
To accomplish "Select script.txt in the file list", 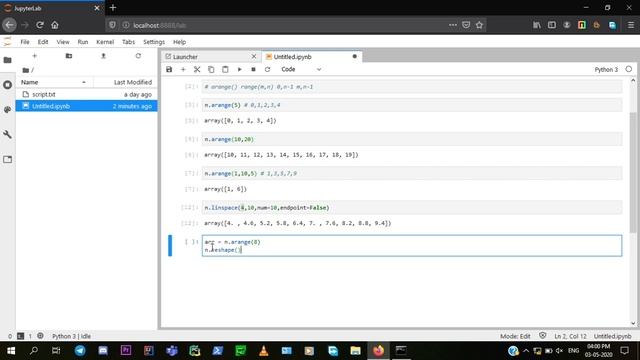I will 86,94.
